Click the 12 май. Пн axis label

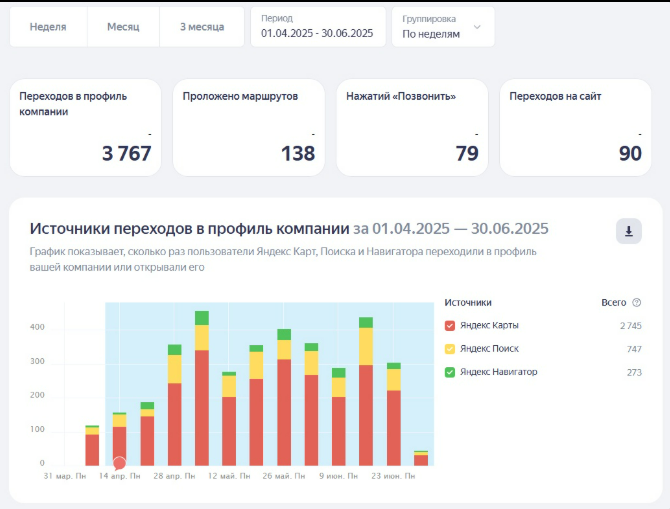point(229,476)
